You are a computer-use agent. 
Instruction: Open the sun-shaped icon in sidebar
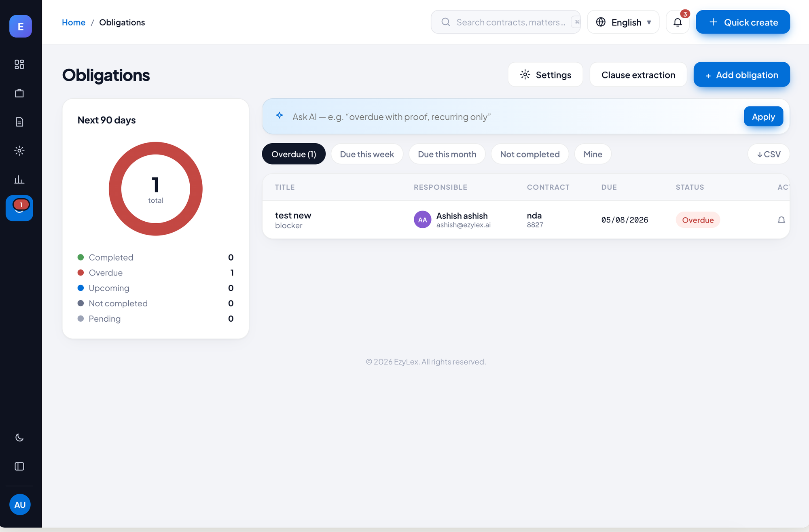(x=19, y=150)
